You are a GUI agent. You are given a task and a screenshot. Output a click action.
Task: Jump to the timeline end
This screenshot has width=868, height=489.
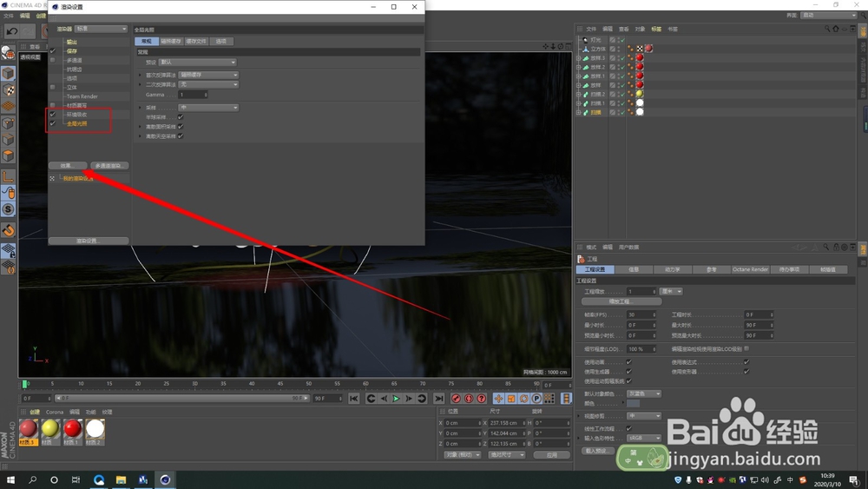pyautogui.click(x=439, y=398)
